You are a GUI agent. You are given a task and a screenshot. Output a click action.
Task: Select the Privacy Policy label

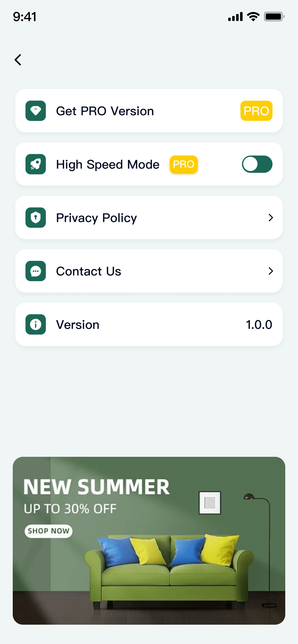[97, 218]
